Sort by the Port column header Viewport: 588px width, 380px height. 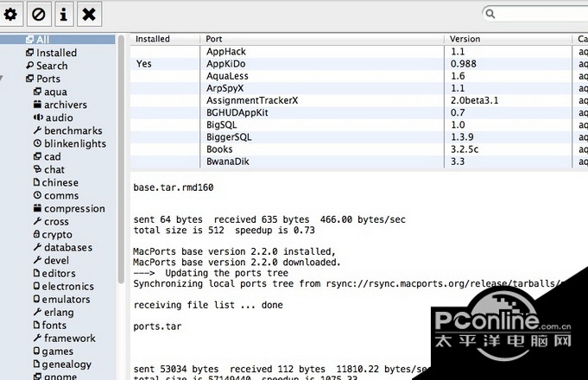[322, 39]
